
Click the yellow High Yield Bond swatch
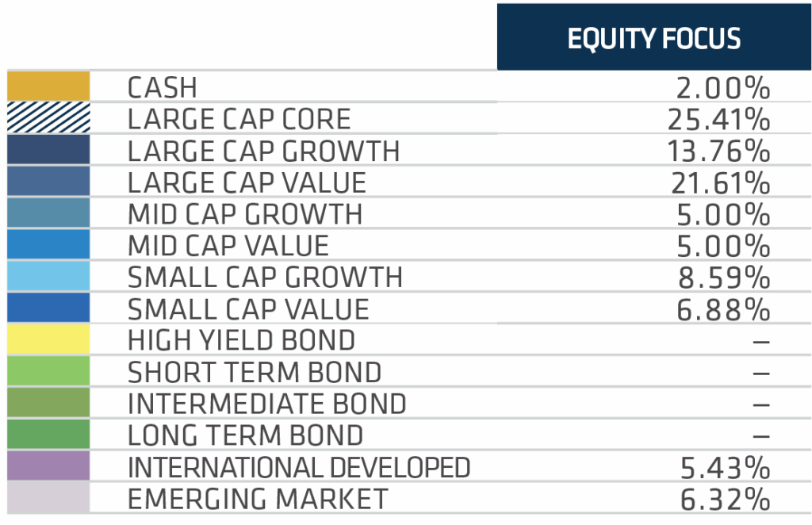48,339
